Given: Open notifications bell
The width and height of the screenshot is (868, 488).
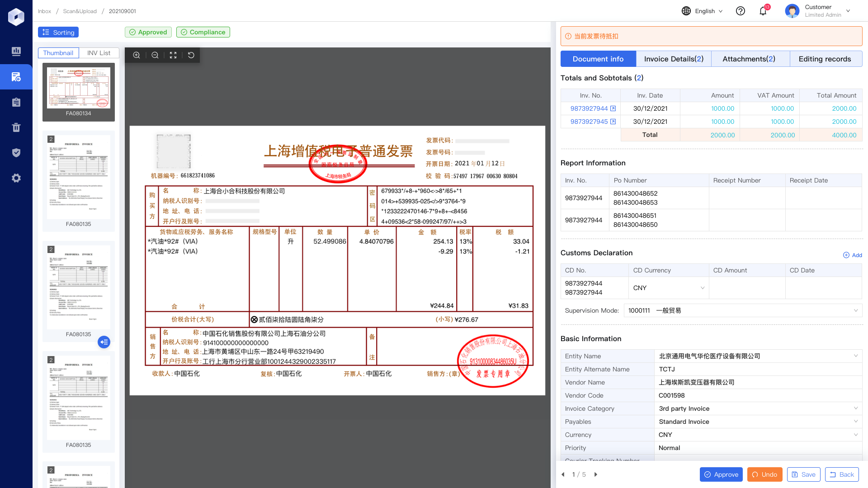Looking at the screenshot, I should (763, 11).
